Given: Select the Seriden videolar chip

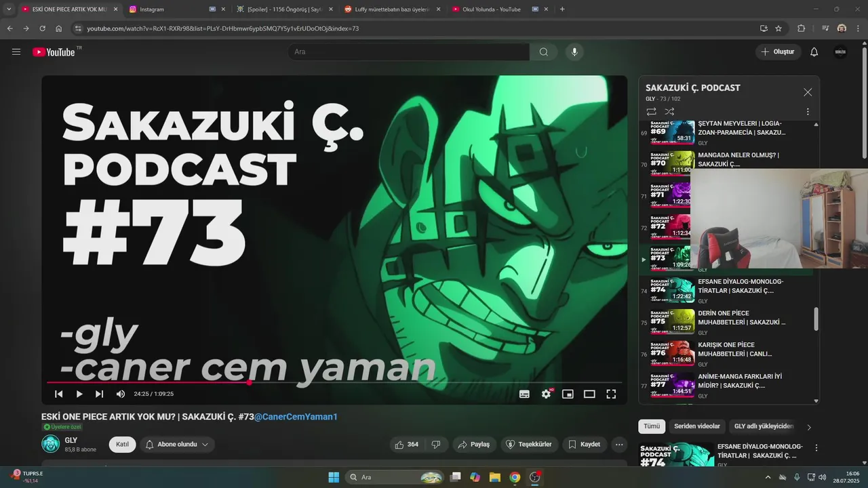Looking at the screenshot, I should 697,426.
